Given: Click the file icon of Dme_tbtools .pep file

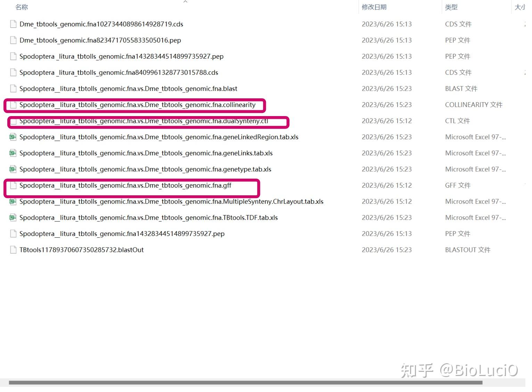Looking at the screenshot, I should click(13, 40).
